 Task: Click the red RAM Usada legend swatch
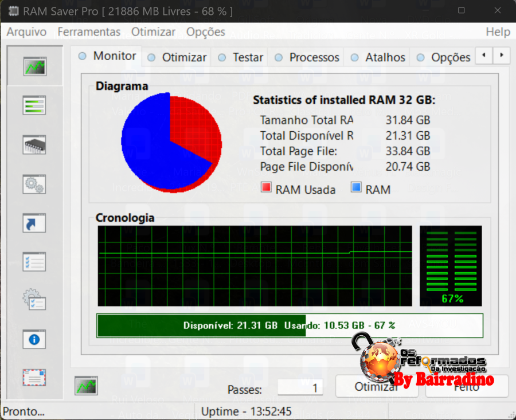click(266, 187)
